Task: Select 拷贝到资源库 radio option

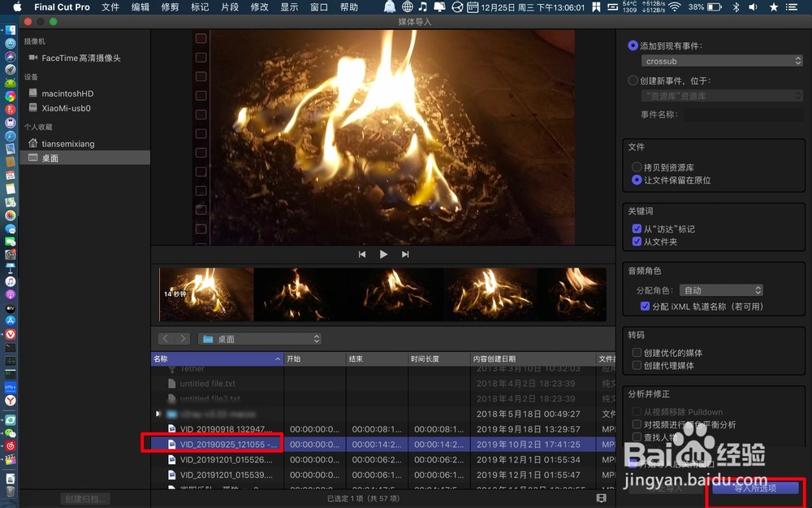Action: [637, 167]
